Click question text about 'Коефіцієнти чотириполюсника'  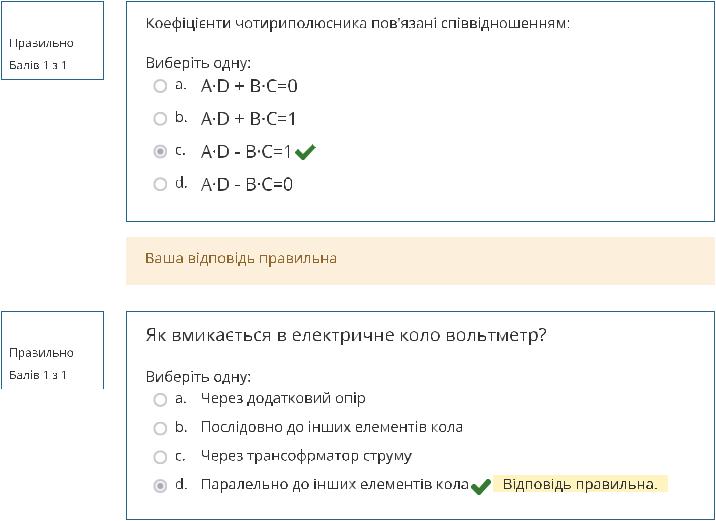(x=358, y=23)
